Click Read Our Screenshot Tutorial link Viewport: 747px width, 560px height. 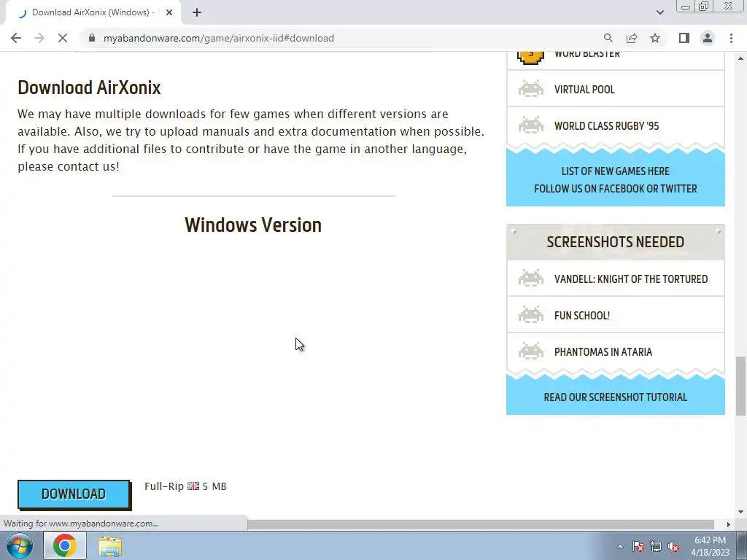coord(615,397)
